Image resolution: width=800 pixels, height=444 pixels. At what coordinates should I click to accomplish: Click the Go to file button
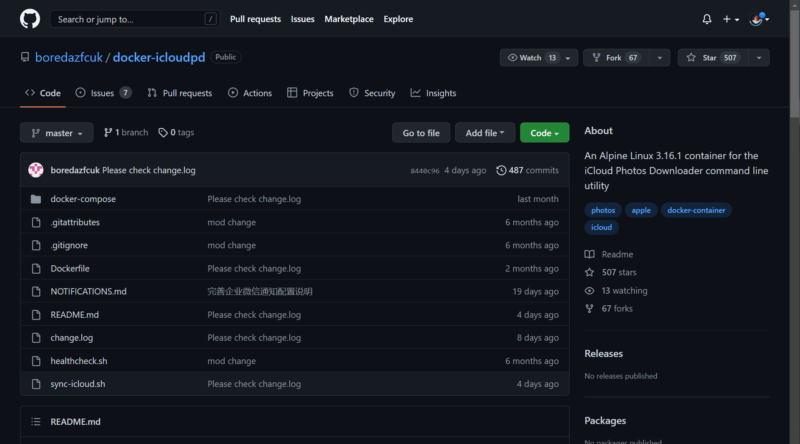421,133
